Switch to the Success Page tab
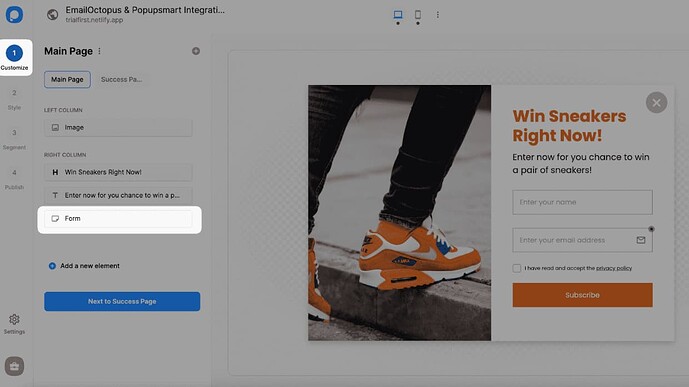The image size is (689, 387). tap(121, 80)
